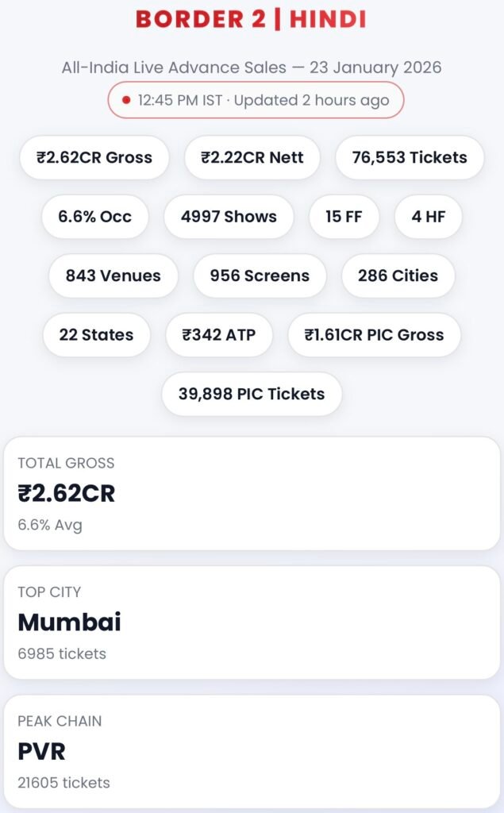Open the 76,553 Tickets stat
This screenshot has width=504, height=813.
410,157
